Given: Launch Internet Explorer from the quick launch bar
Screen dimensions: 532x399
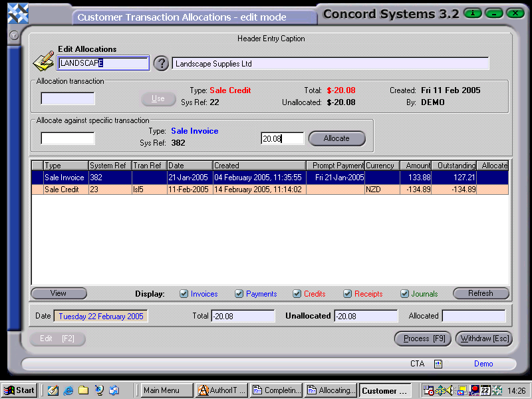Looking at the screenshot, I should click(x=67, y=390).
